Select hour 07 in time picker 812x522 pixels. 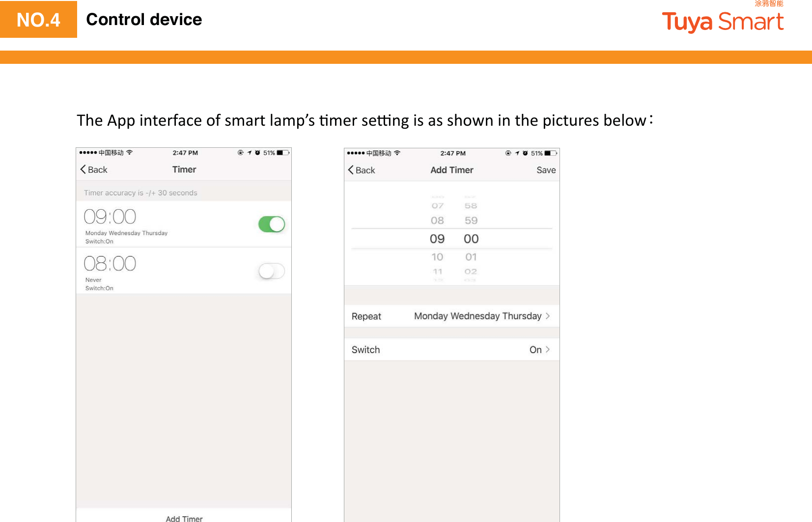click(x=438, y=206)
